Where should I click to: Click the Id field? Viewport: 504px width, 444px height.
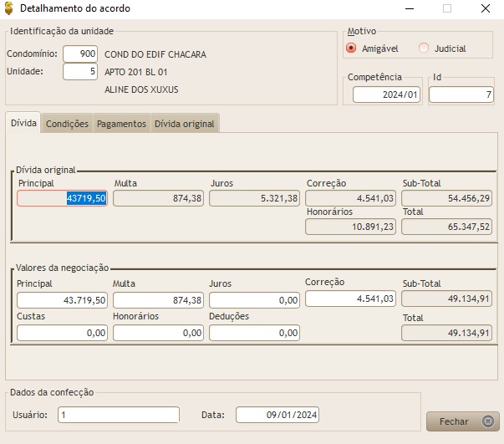tap(461, 95)
